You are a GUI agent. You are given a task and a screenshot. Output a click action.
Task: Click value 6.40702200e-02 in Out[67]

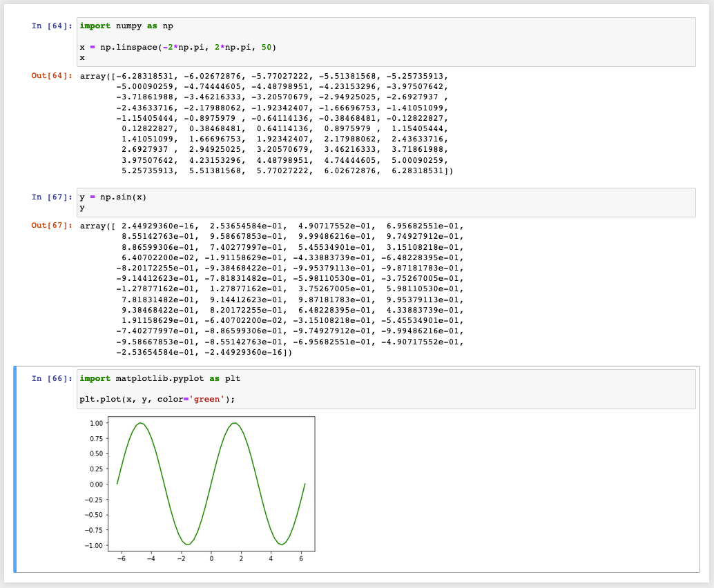(157, 257)
